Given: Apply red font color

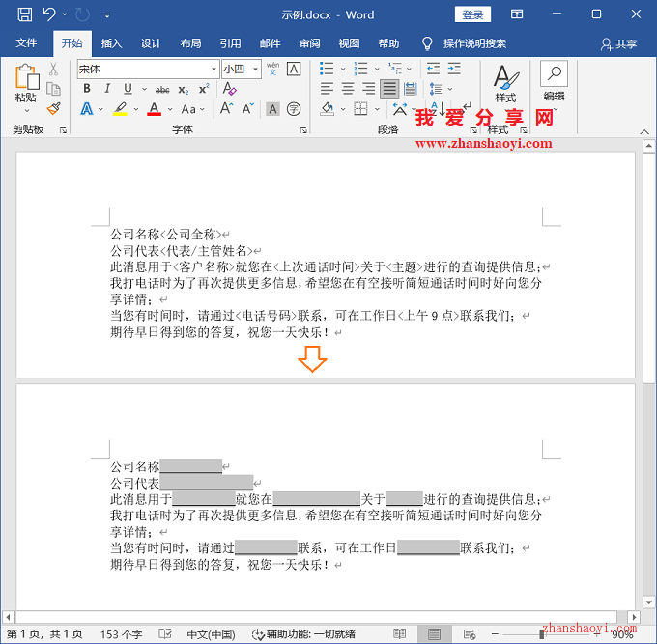Looking at the screenshot, I should click(155, 109).
